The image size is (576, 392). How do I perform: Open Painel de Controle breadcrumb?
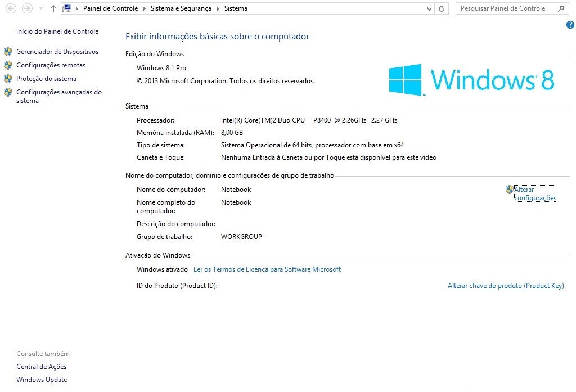[x=110, y=8]
